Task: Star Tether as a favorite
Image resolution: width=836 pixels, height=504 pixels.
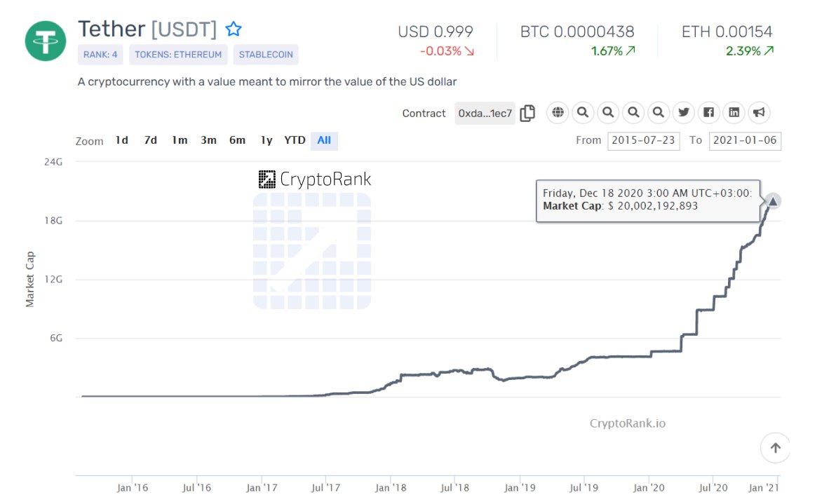Action: pyautogui.click(x=234, y=29)
